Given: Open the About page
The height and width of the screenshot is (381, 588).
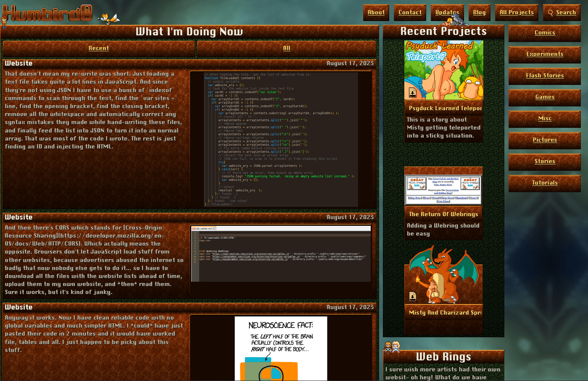Looking at the screenshot, I should pyautogui.click(x=376, y=13).
